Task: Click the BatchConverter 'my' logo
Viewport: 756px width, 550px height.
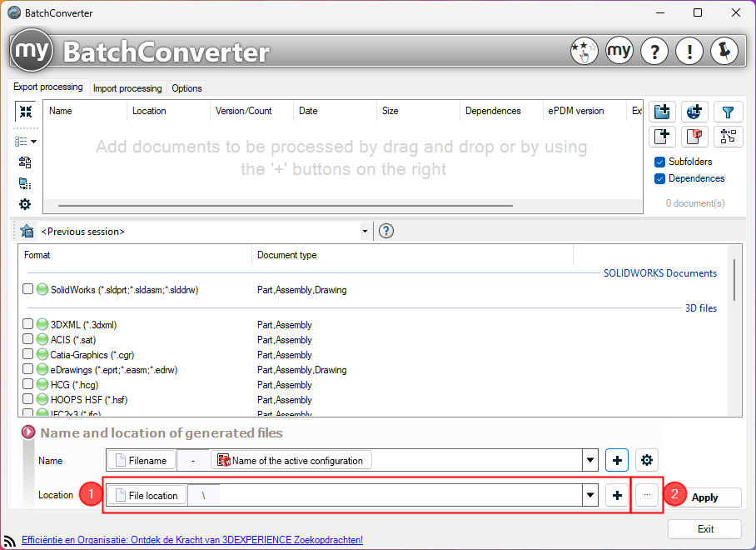Action: [x=32, y=50]
